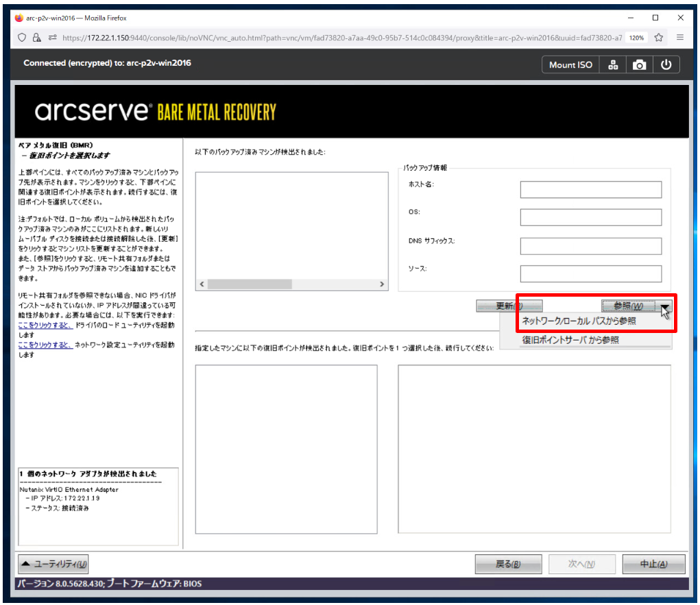Select 復旧ポイントサーバ から参照 menu item
This screenshot has width=700, height=605.
pyautogui.click(x=570, y=340)
